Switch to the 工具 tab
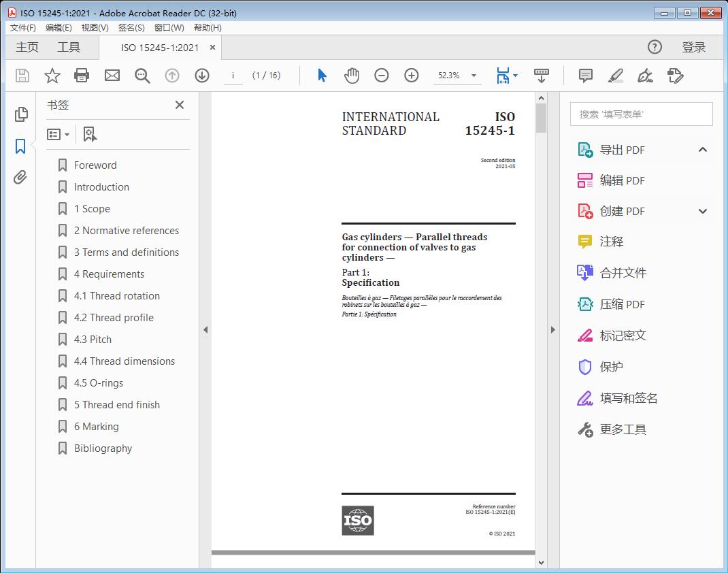Image resolution: width=728 pixels, height=573 pixels. (x=69, y=47)
